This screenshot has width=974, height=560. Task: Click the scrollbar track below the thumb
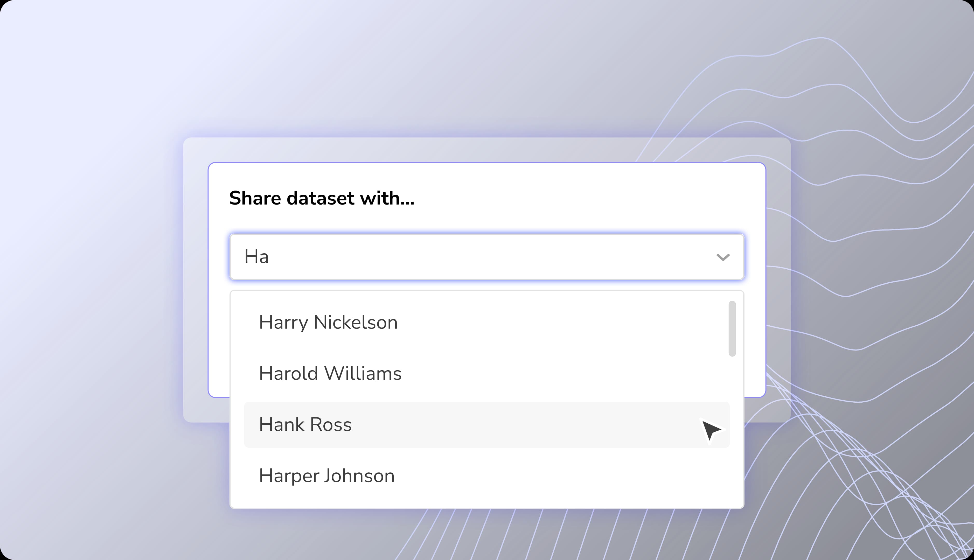pos(732,423)
